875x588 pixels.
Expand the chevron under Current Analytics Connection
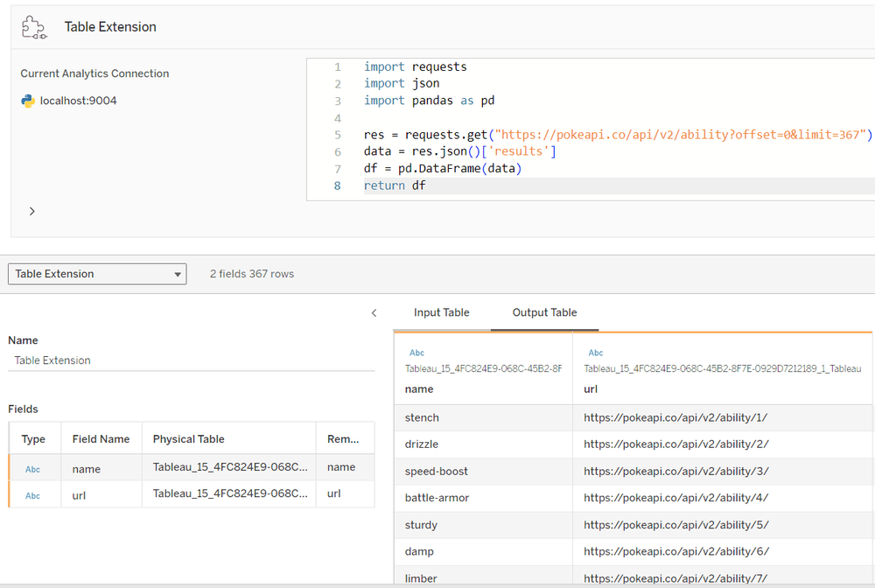(31, 211)
